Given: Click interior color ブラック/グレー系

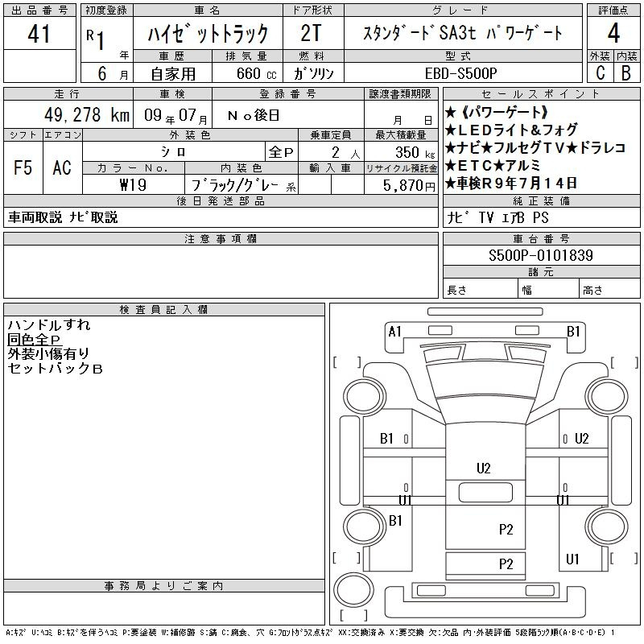Looking at the screenshot, I should 244,186.
